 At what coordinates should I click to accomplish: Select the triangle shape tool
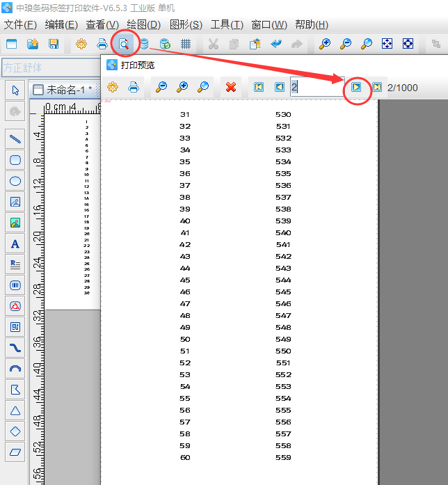point(15,411)
